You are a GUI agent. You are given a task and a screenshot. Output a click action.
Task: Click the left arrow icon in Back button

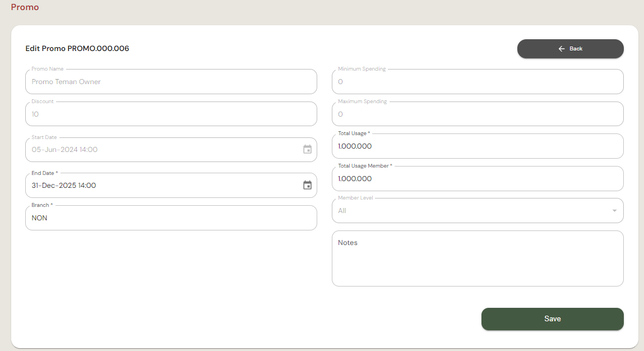pos(562,49)
